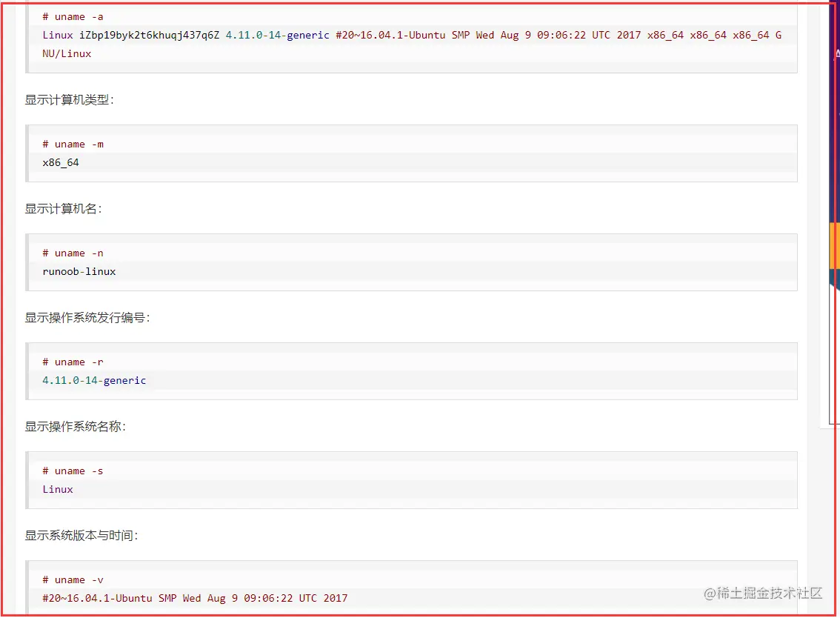Click the 'x86_64' output under uname -m
840x618 pixels.
click(x=61, y=162)
